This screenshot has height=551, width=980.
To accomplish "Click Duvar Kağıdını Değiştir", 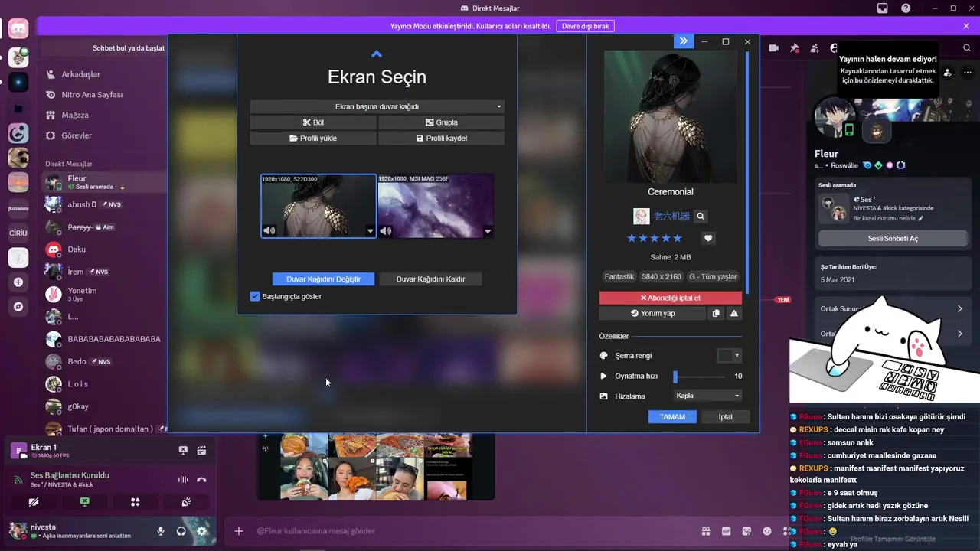I will tap(323, 279).
